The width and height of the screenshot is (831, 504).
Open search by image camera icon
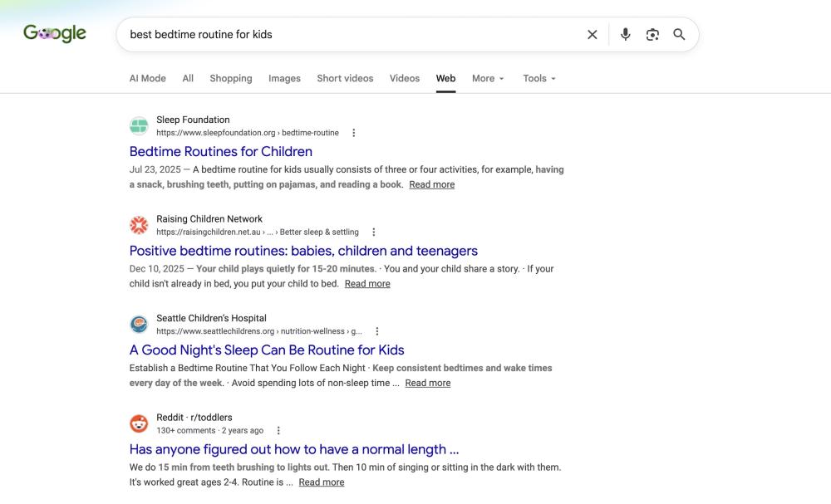tap(652, 34)
